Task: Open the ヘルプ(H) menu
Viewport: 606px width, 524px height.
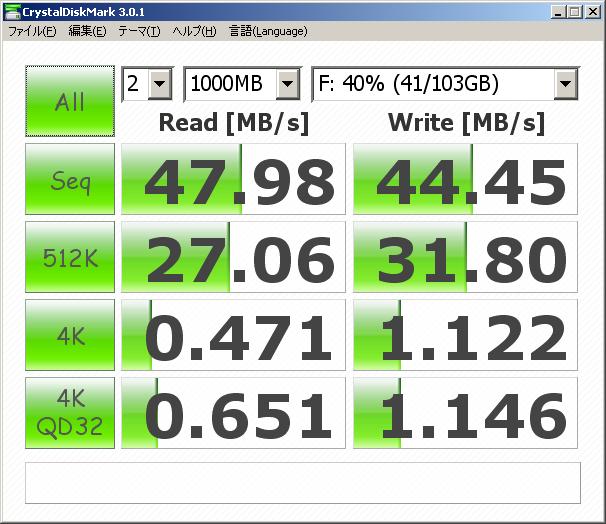Action: [x=194, y=31]
